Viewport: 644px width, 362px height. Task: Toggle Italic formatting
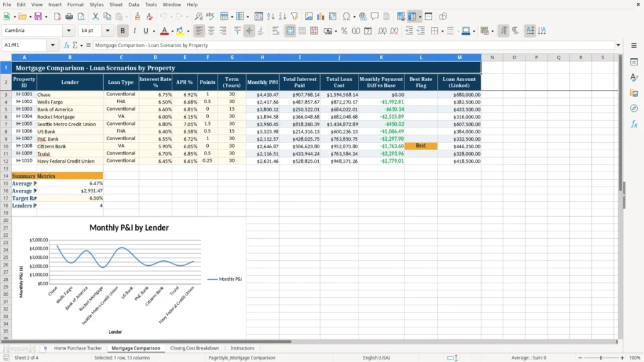[x=135, y=31]
